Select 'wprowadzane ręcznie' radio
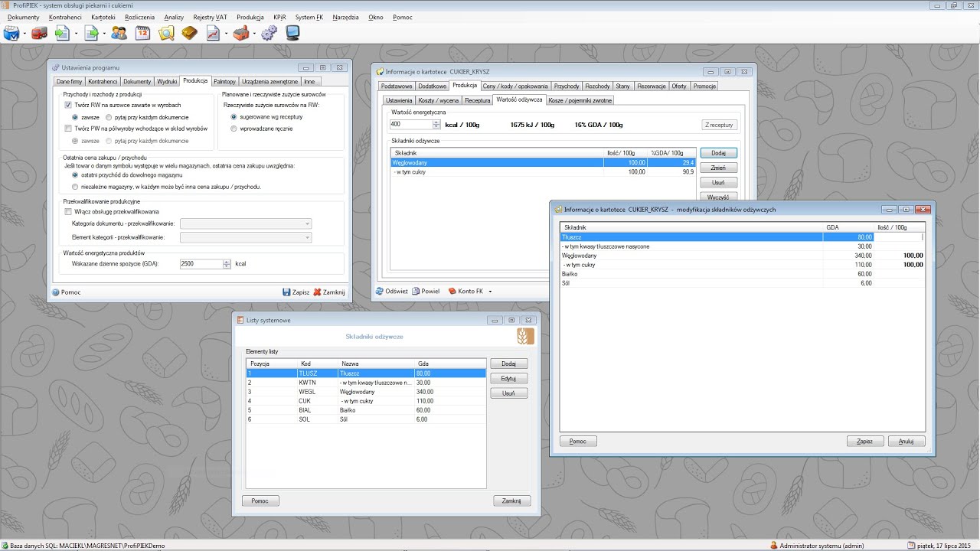This screenshot has height=551, width=980. click(234, 129)
